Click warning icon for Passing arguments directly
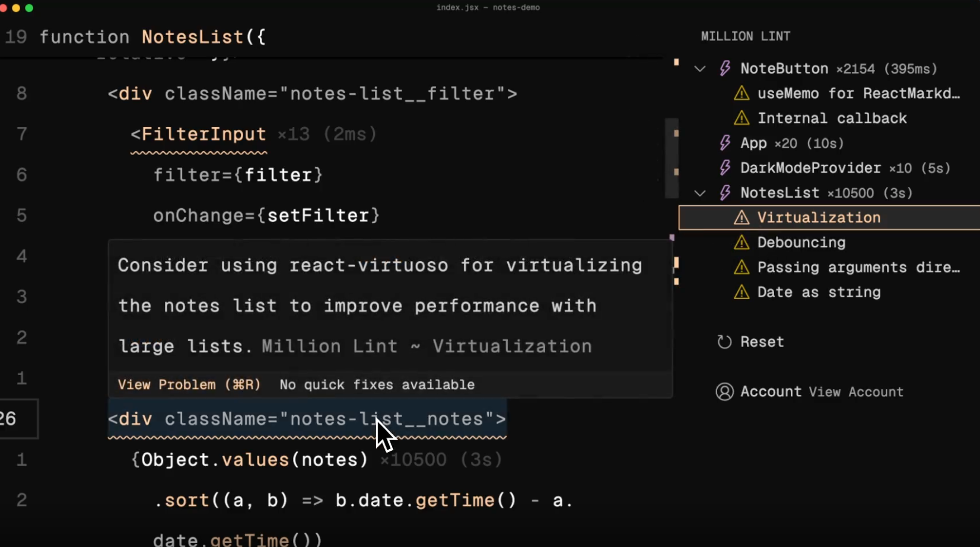Screen dimensions: 980x547 (742, 268)
